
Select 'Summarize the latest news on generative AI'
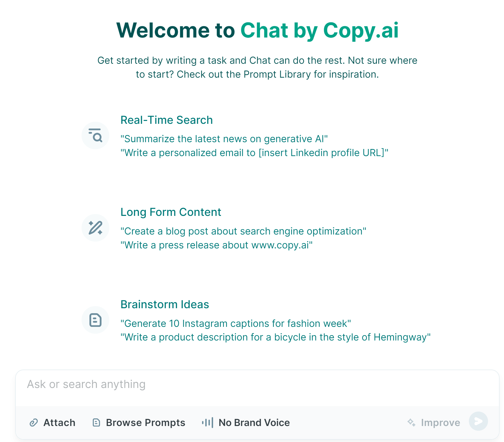tap(224, 139)
